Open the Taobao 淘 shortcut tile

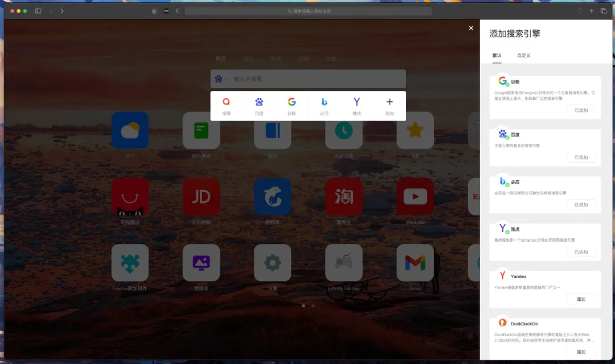(343, 197)
